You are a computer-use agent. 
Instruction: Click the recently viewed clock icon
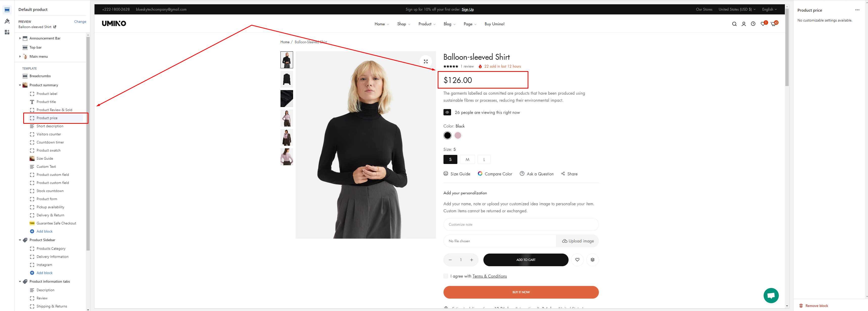point(753,24)
